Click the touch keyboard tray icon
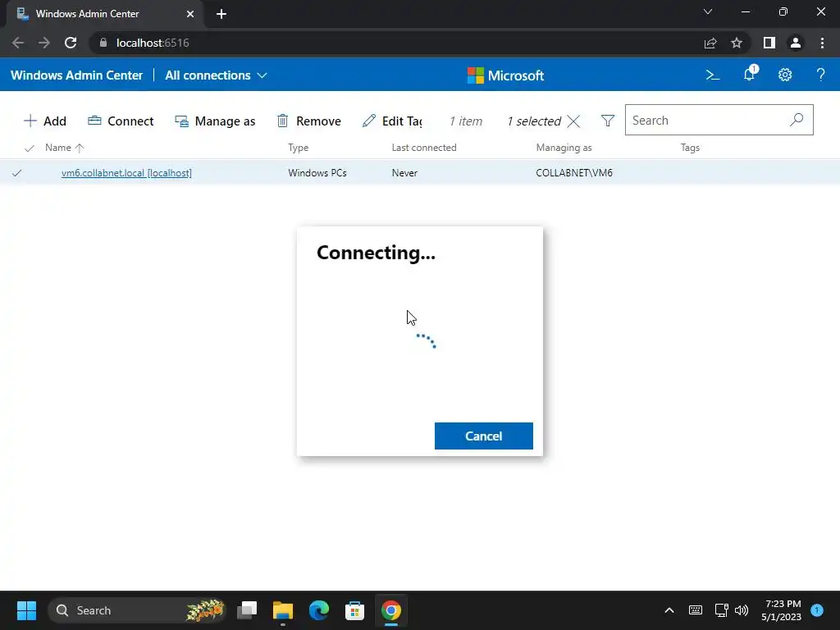 coord(696,610)
